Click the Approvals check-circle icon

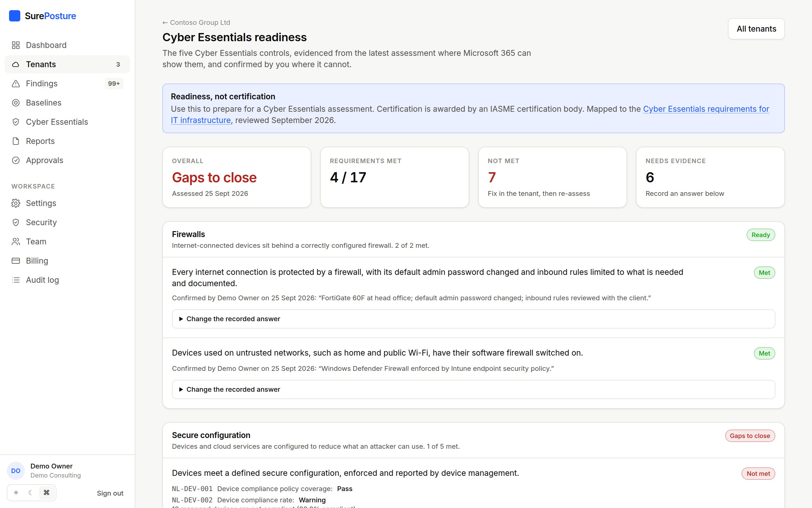click(x=16, y=160)
